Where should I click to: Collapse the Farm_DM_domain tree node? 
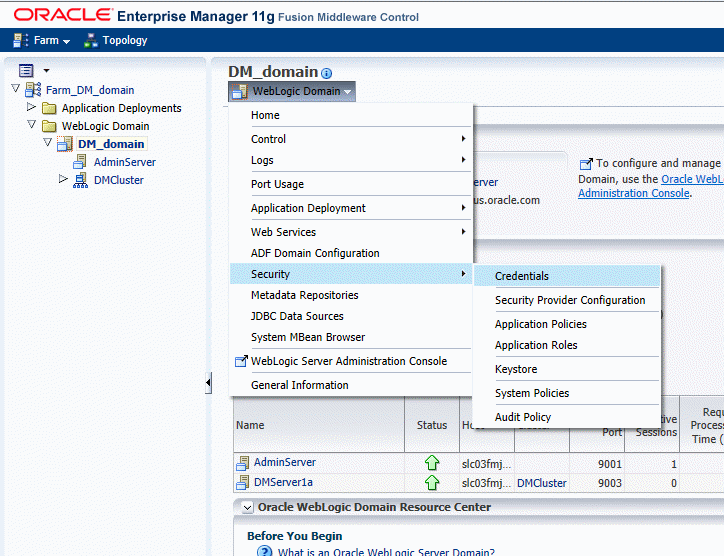tap(16, 88)
